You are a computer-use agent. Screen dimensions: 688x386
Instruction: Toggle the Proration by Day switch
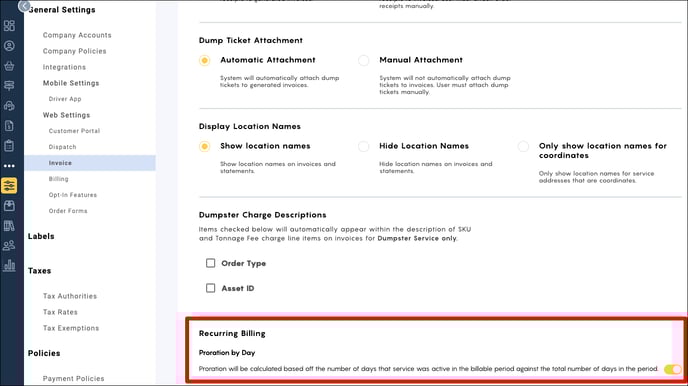(x=672, y=369)
